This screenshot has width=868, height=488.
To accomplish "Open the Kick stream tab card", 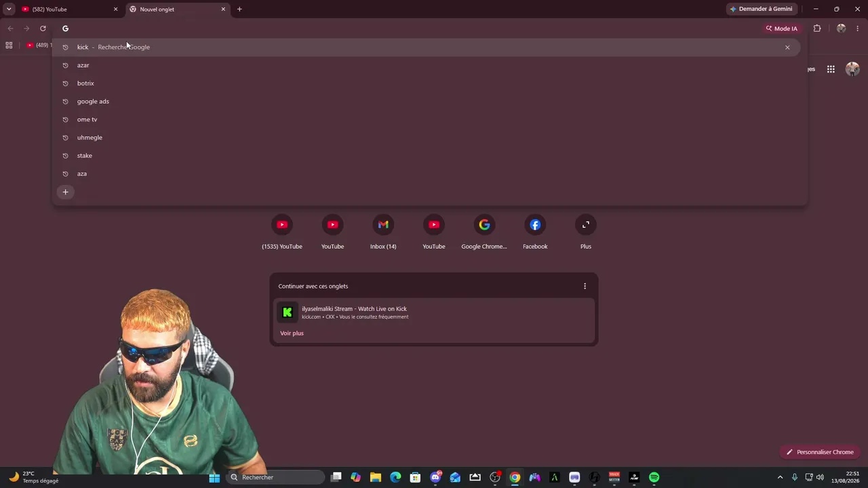I will (x=434, y=312).
